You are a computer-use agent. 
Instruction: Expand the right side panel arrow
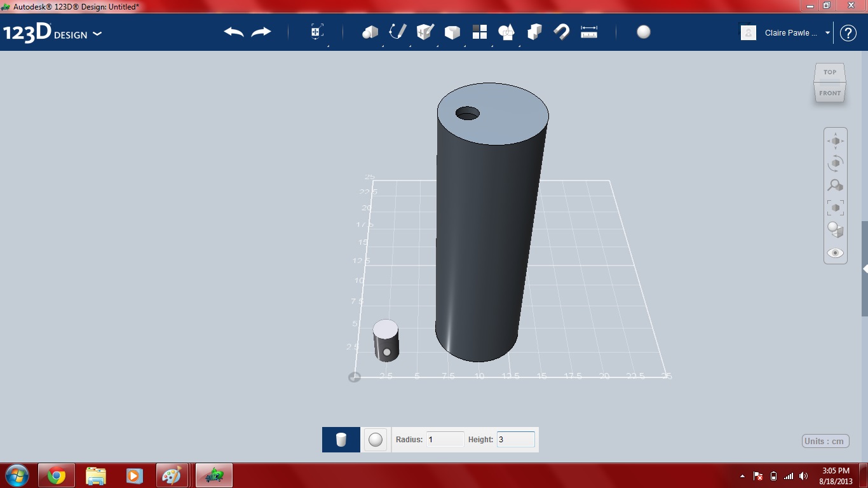click(x=865, y=269)
